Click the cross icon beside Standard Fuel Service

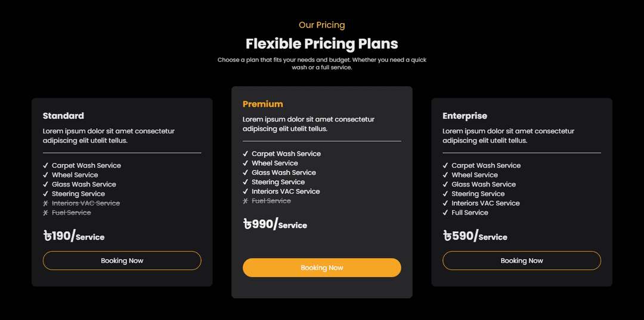pyautogui.click(x=45, y=213)
